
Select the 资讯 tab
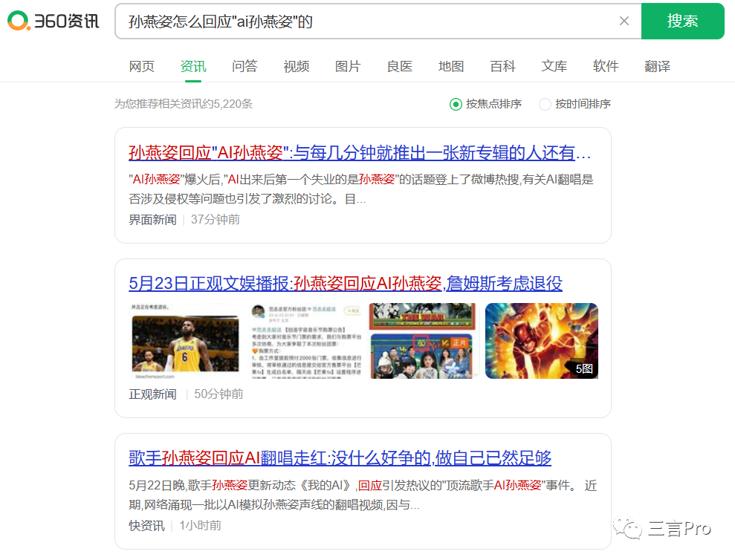click(193, 67)
